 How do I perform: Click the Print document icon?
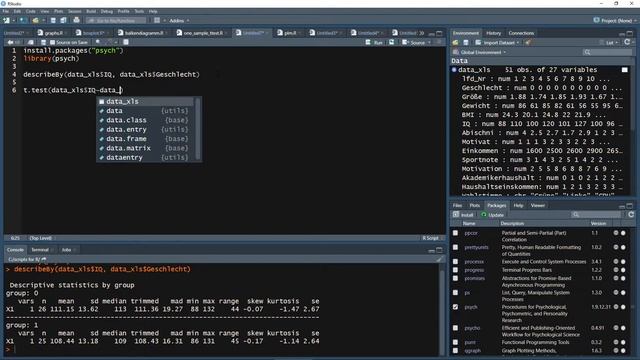[x=76, y=20]
